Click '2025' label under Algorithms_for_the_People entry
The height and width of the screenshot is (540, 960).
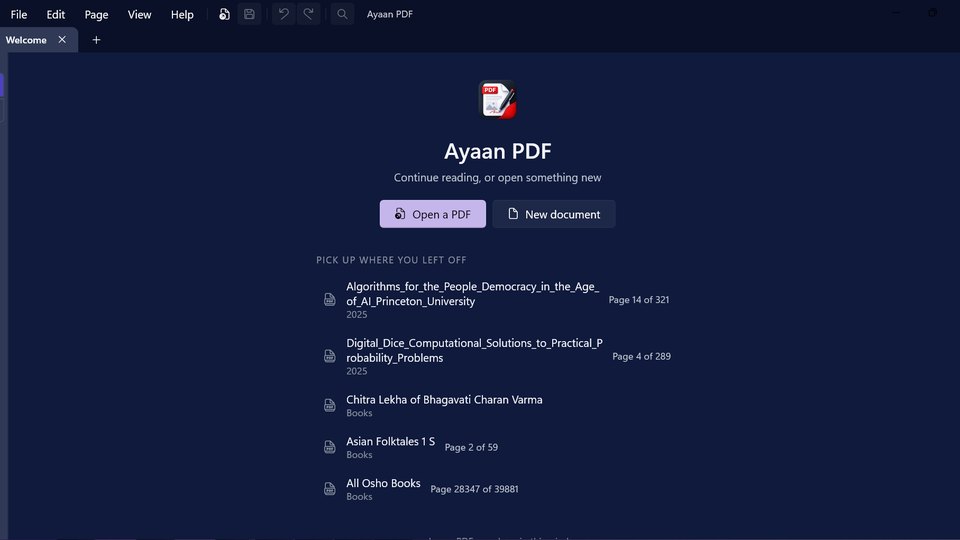357,315
